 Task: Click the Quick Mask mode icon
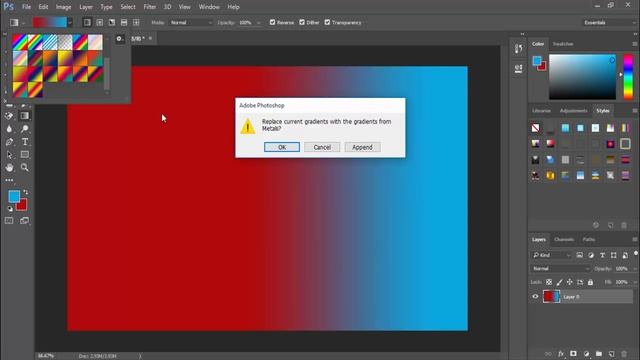[9, 221]
